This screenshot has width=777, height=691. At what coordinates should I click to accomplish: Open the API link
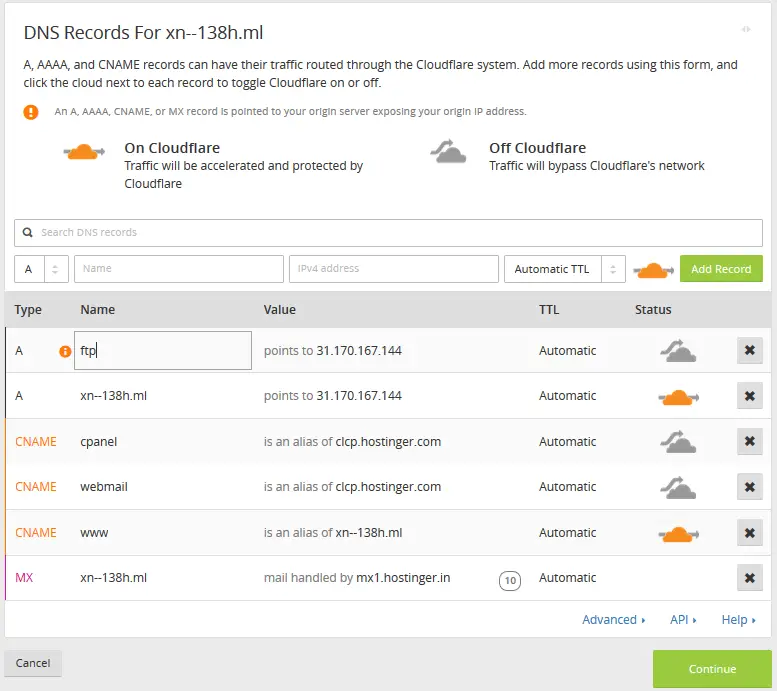683,620
